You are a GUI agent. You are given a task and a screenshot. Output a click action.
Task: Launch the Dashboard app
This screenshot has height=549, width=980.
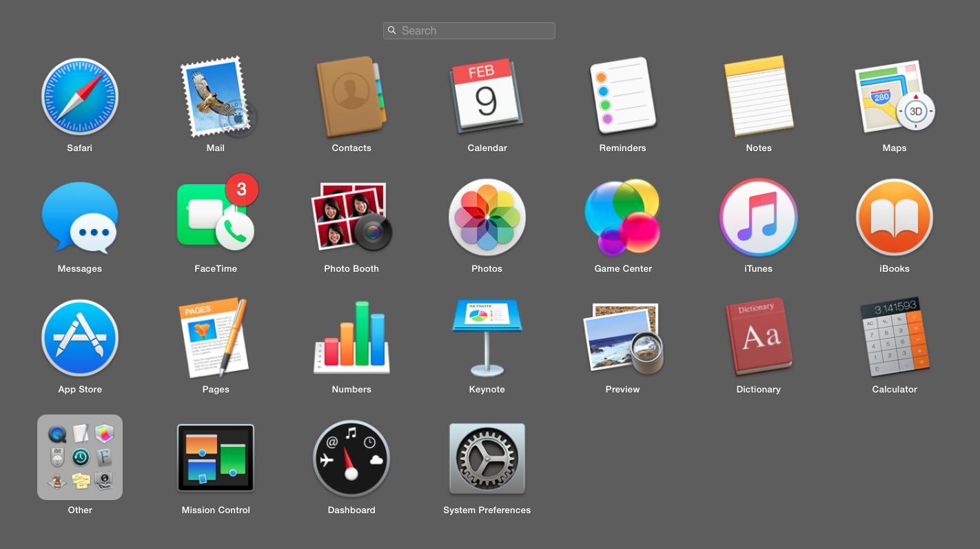(351, 459)
